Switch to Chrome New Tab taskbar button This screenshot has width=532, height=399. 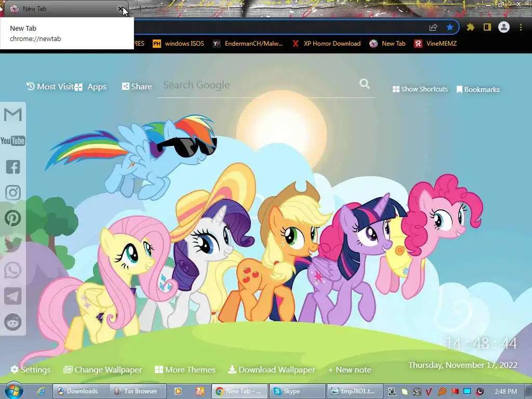pyautogui.click(x=240, y=391)
